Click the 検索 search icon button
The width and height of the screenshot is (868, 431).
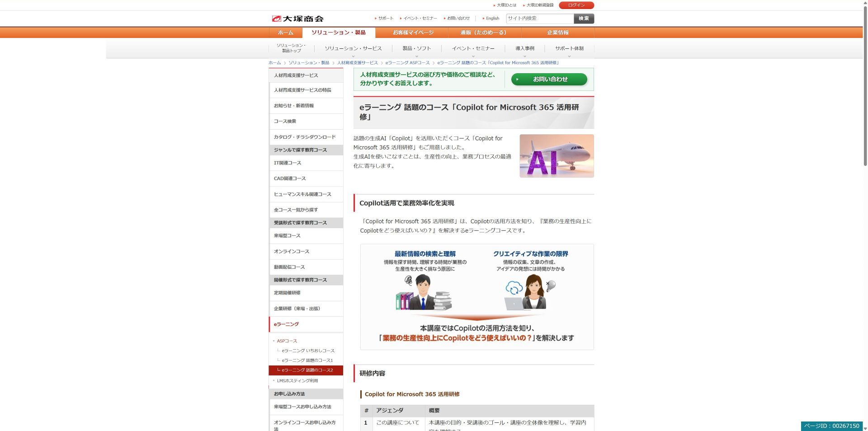(x=584, y=19)
